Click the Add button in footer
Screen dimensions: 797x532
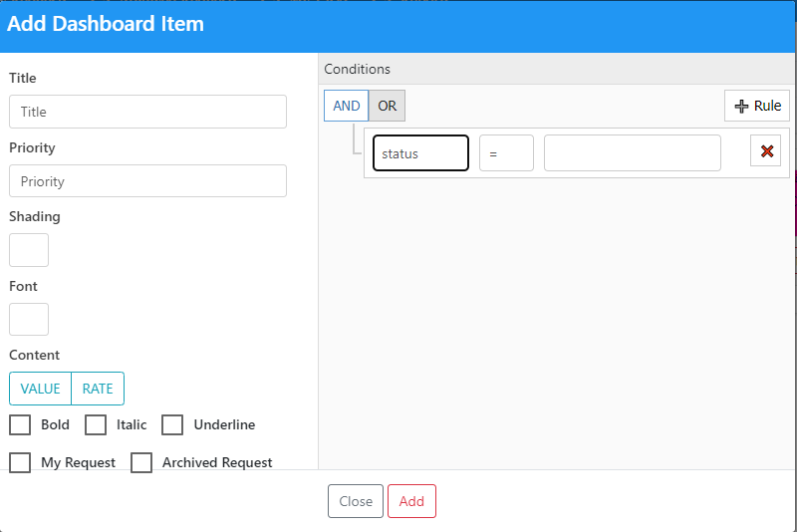[411, 501]
